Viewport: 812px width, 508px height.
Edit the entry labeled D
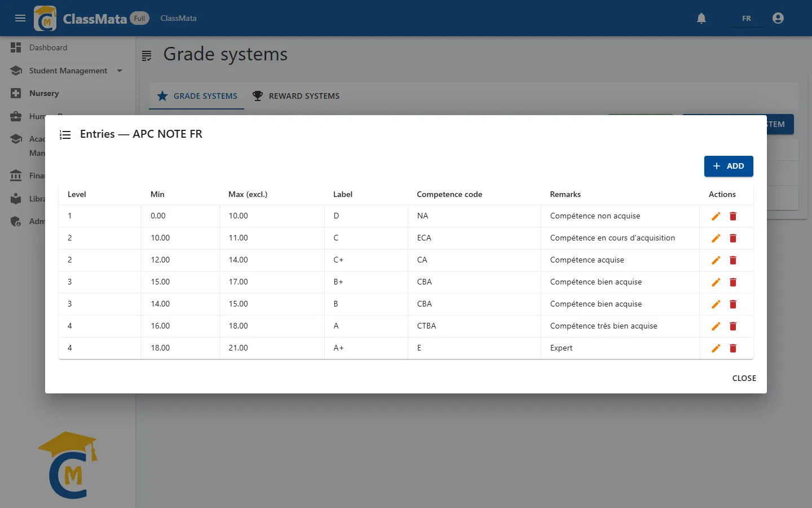click(x=716, y=216)
